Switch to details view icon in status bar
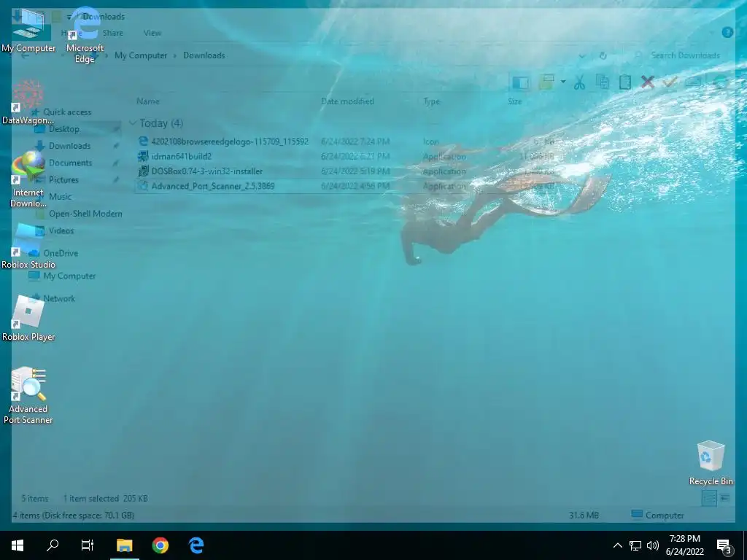The image size is (747, 560). click(709, 498)
